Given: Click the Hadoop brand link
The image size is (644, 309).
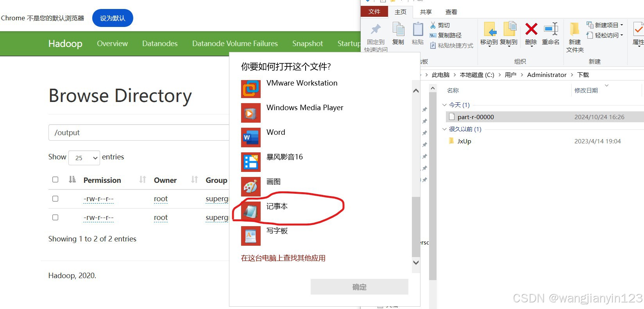Looking at the screenshot, I should (65, 43).
